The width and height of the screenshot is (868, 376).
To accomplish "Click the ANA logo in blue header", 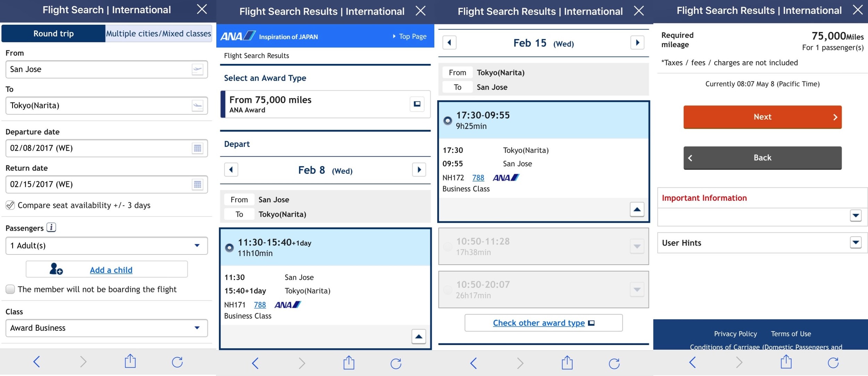I will point(238,36).
